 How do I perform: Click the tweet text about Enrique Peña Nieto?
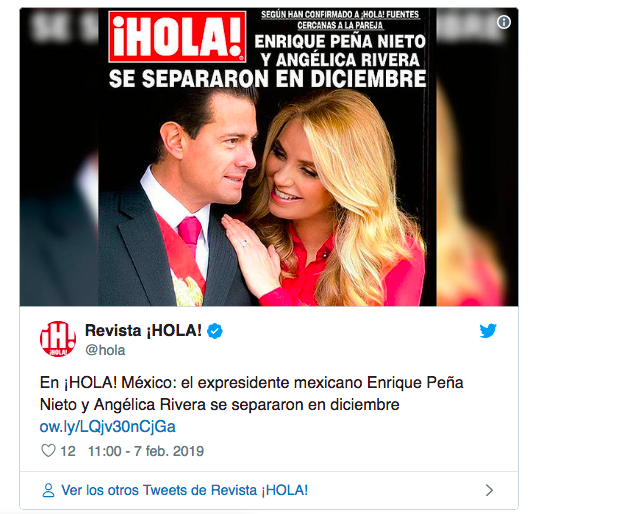click(x=251, y=394)
